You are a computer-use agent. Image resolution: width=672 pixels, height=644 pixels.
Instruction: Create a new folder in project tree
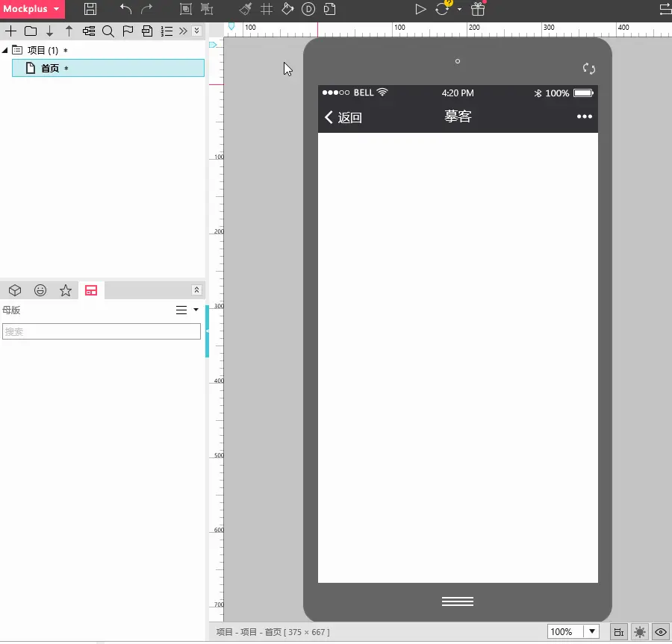coord(31,31)
